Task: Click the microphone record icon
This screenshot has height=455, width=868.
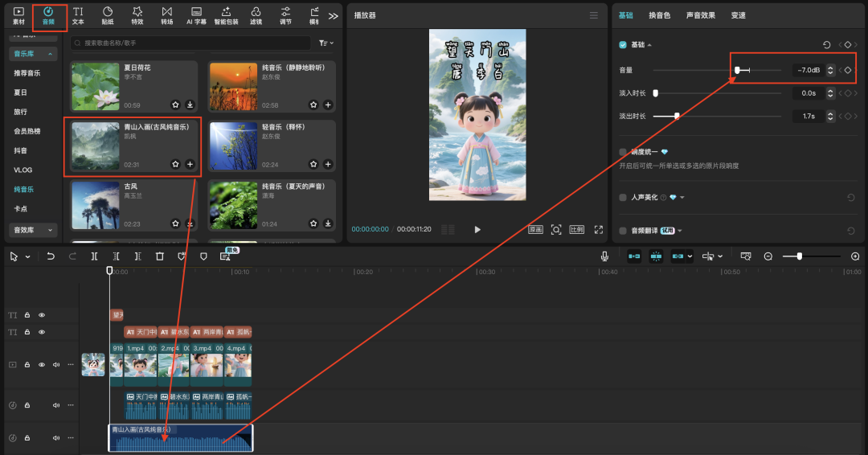Action: (604, 256)
